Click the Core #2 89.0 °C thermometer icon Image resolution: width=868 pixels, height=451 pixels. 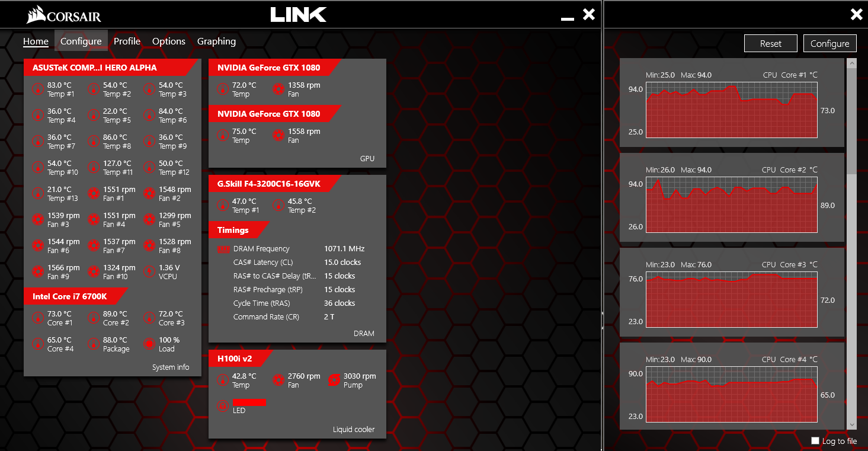(94, 318)
